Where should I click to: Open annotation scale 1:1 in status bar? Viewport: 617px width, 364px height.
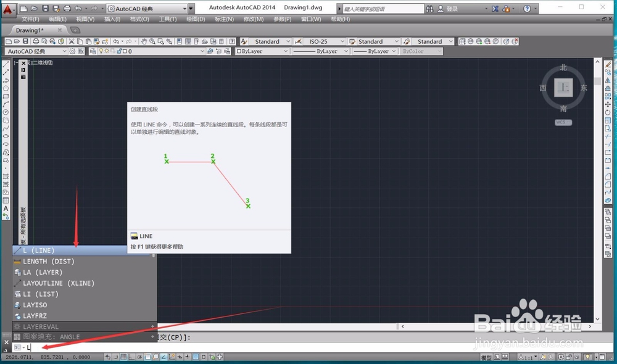pyautogui.click(x=528, y=357)
